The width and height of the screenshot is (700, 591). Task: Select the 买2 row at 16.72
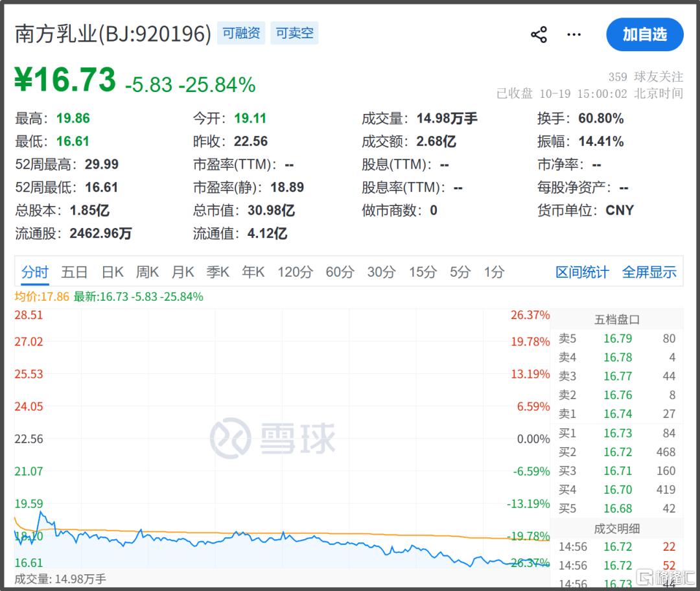click(x=617, y=452)
